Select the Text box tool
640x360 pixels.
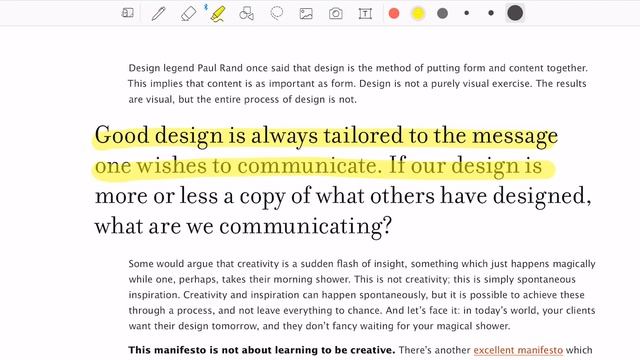tap(365, 14)
